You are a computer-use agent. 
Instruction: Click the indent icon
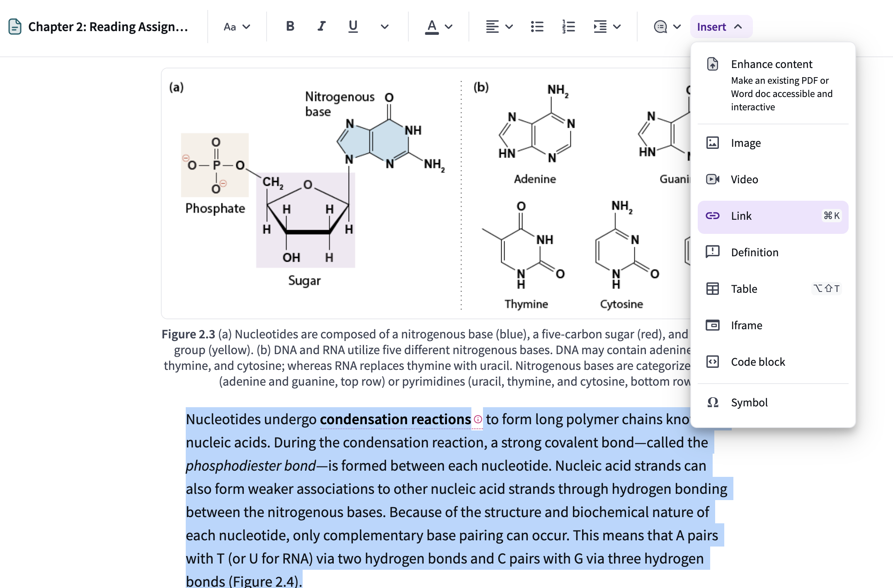pyautogui.click(x=600, y=27)
